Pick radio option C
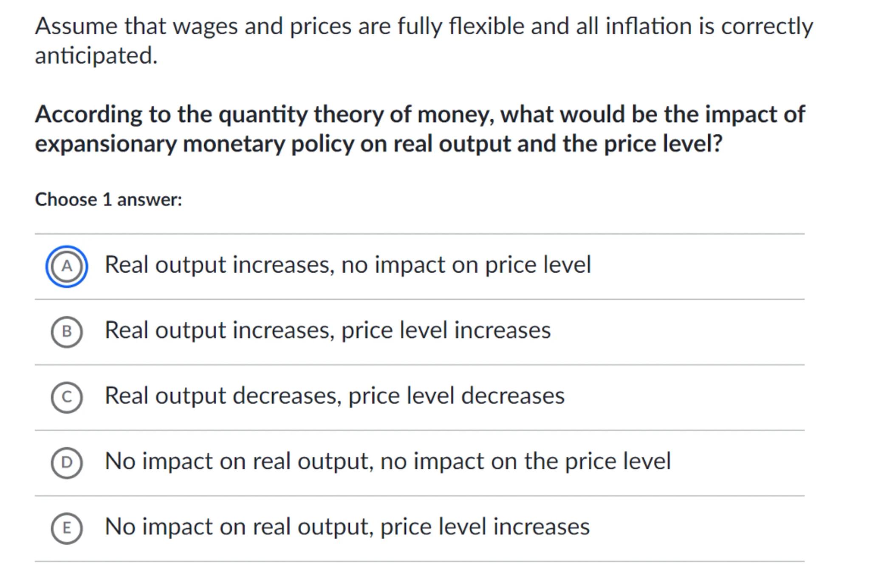This screenshot has width=870, height=588. 67,397
